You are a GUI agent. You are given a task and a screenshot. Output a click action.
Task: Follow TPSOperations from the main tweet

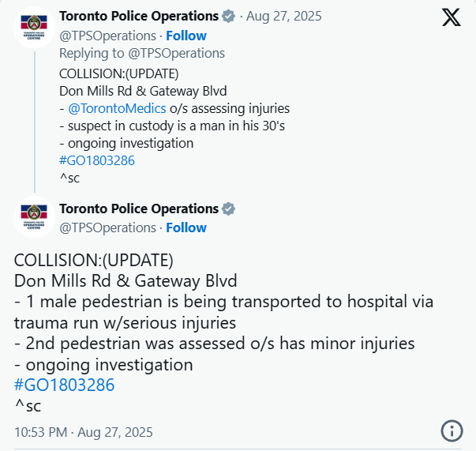(x=186, y=227)
